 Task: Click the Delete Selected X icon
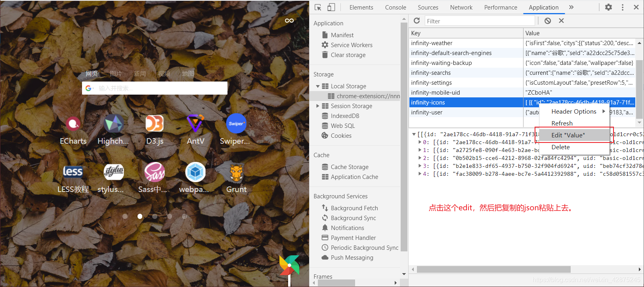[x=561, y=21]
